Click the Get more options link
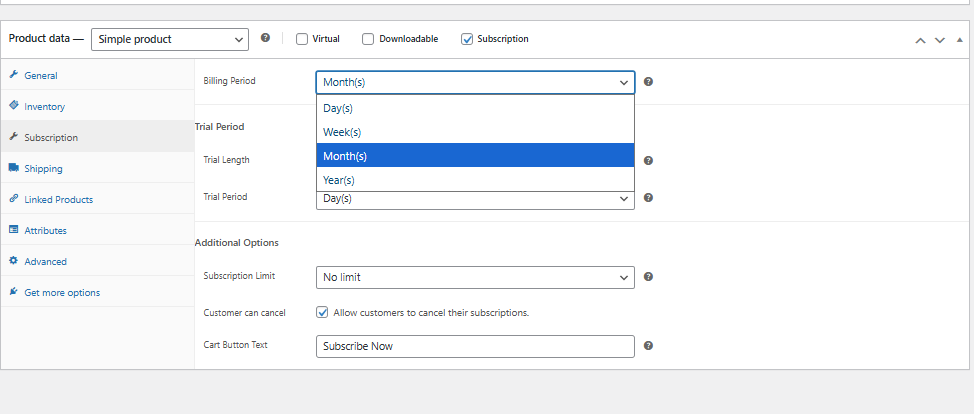974x414 pixels. coord(62,293)
